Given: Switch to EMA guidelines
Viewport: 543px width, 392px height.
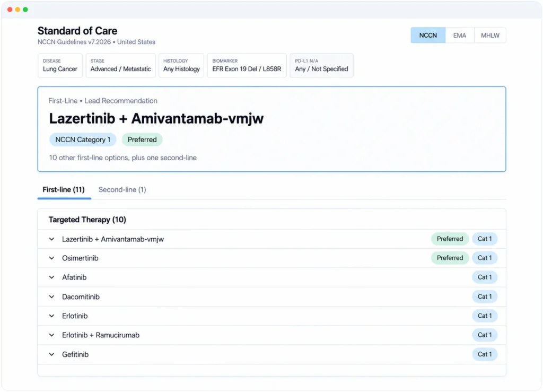Looking at the screenshot, I should pyautogui.click(x=460, y=36).
